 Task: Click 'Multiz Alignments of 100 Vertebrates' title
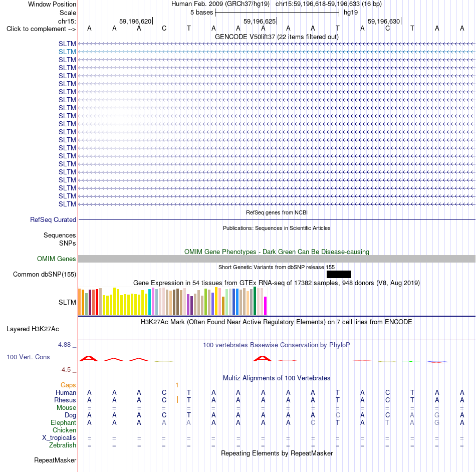point(277,378)
